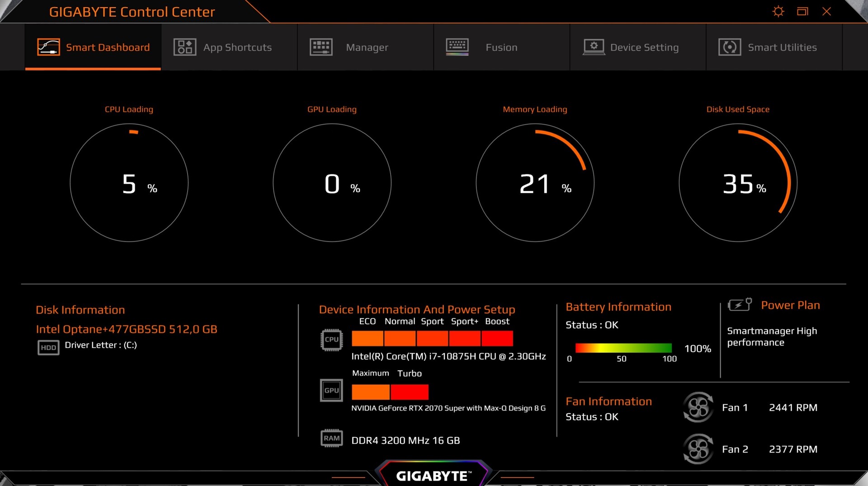The image size is (868, 486).
Task: Set CPU power mode to ECO
Action: pyautogui.click(x=368, y=338)
